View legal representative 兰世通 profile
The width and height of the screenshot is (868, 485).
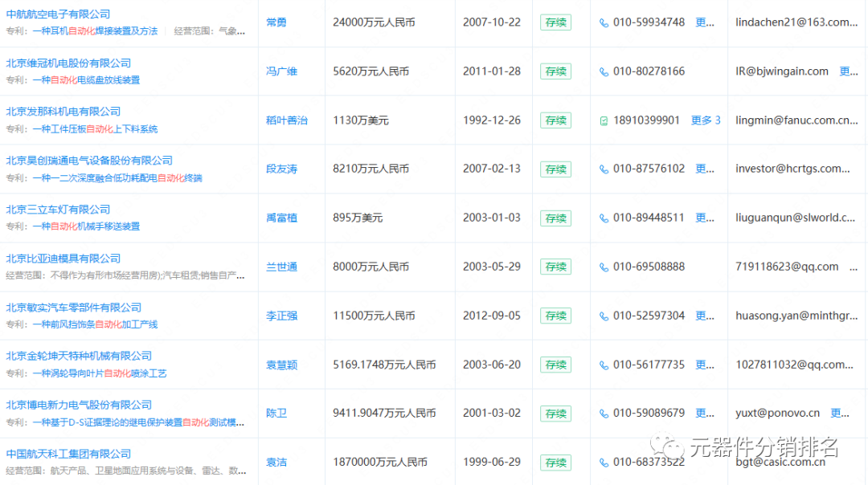282,267
